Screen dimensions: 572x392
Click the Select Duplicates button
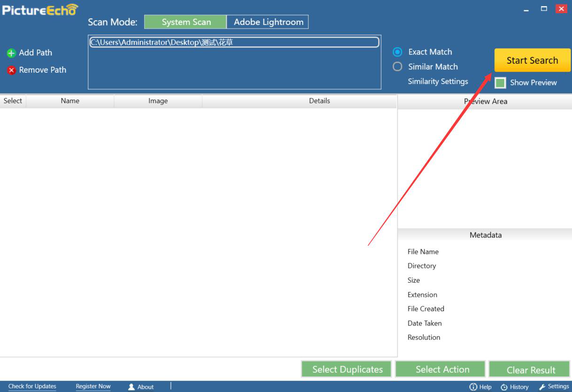(x=348, y=369)
